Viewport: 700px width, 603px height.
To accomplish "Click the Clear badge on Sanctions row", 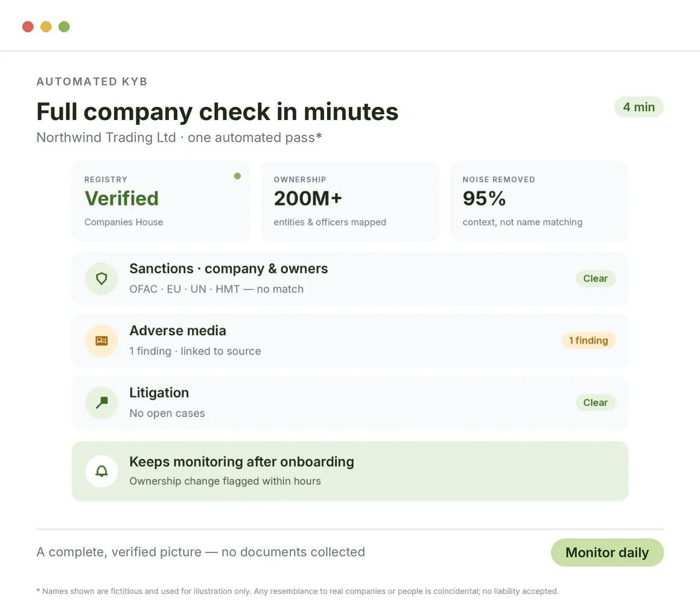I will click(596, 279).
